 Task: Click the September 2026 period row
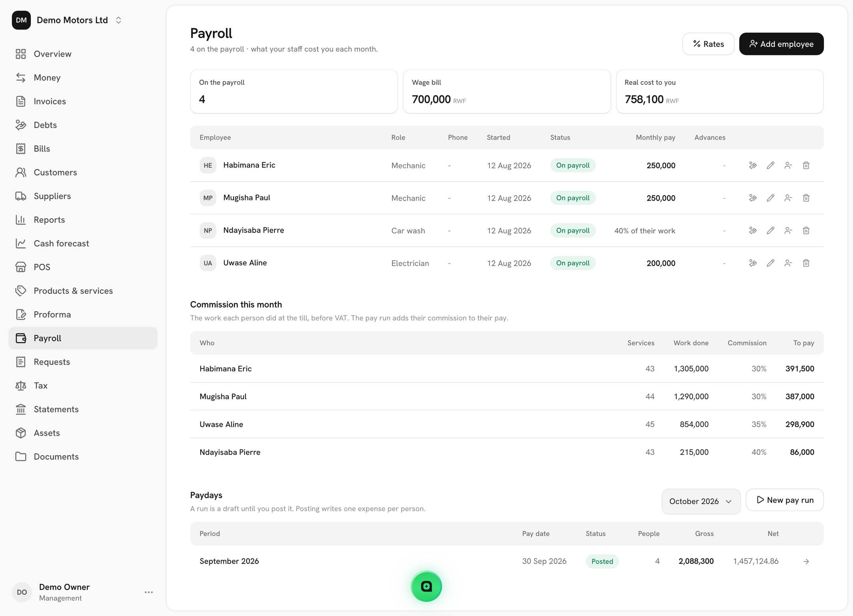click(x=507, y=561)
